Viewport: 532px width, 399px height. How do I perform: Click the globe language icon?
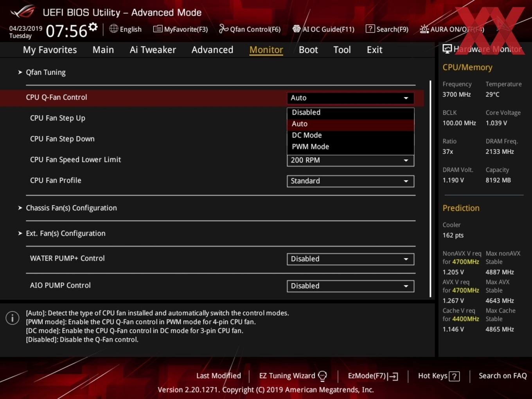click(x=113, y=29)
